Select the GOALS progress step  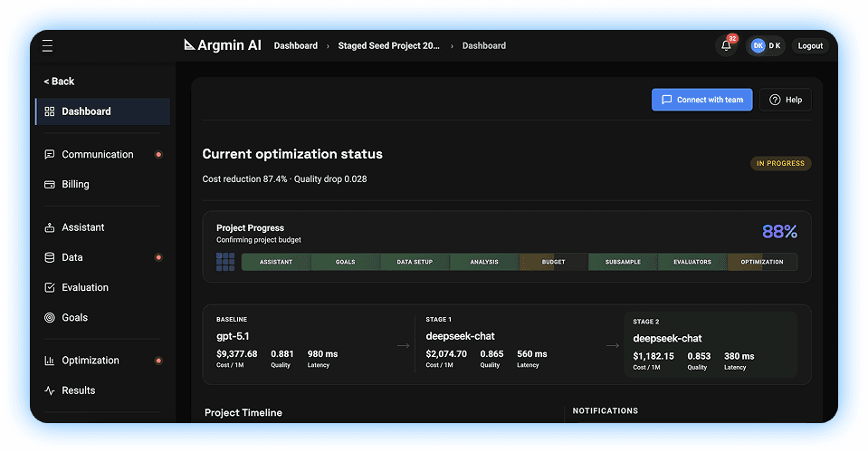point(346,262)
